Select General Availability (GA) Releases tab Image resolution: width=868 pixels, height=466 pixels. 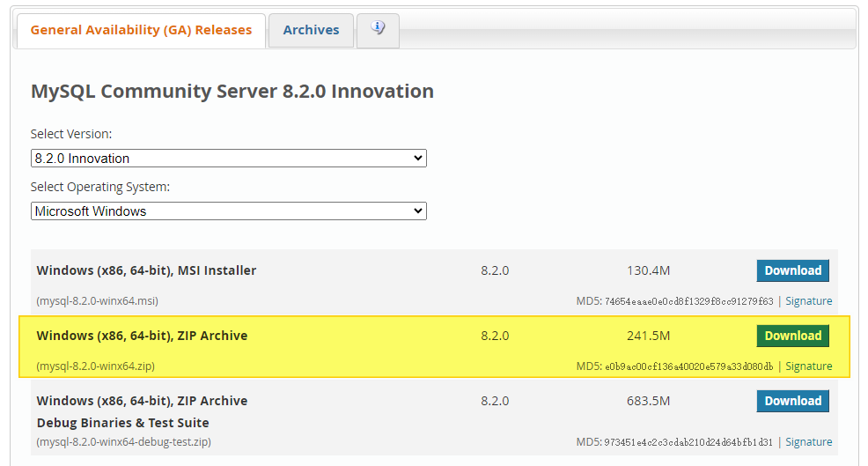coord(141,30)
